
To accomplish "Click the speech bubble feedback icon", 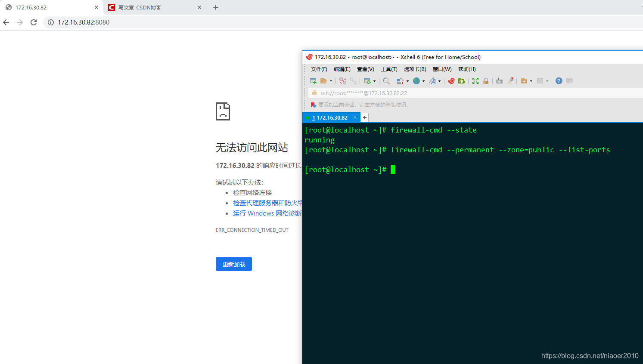I will 569,81.
